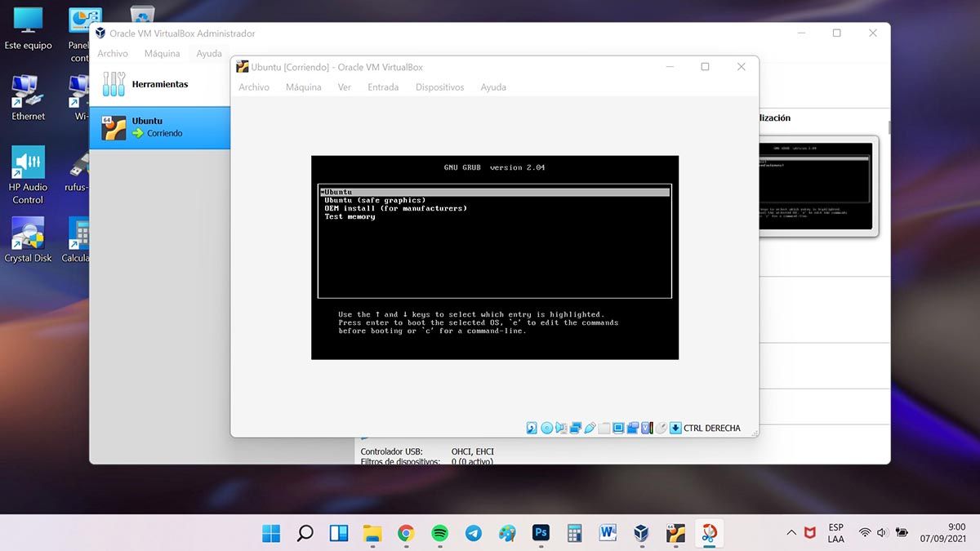Click the keyboard capture arrow next to CTRL DERECHA
This screenshot has height=551, width=980.
tap(675, 428)
